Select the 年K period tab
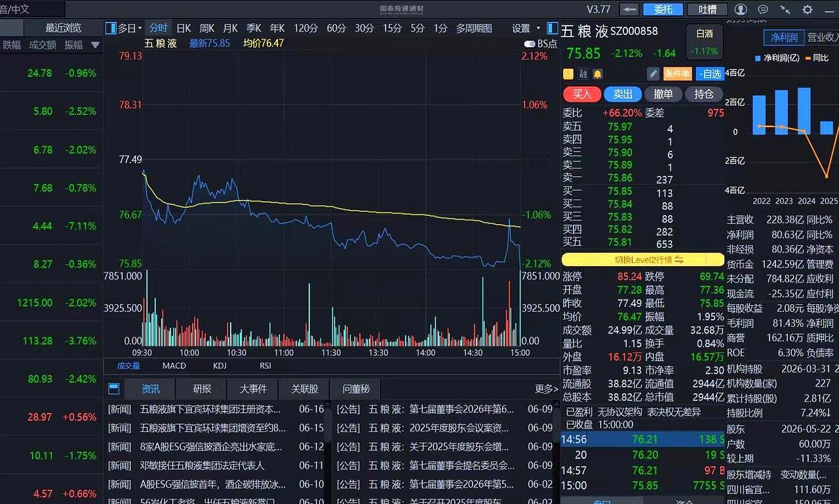Viewport: 839px width, 504px height. pos(277,28)
